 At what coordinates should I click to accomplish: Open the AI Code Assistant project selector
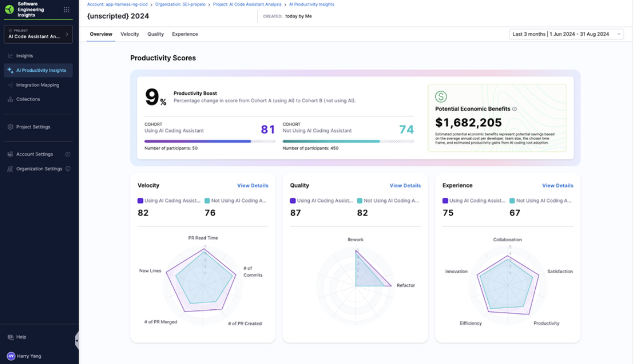(37, 34)
